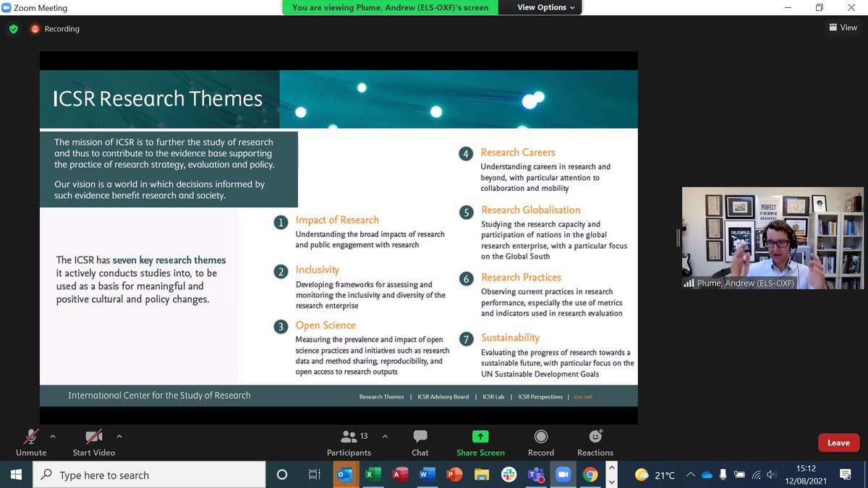Open the Wi-Fi network tray icon
The height and width of the screenshot is (488, 868).
(x=757, y=475)
